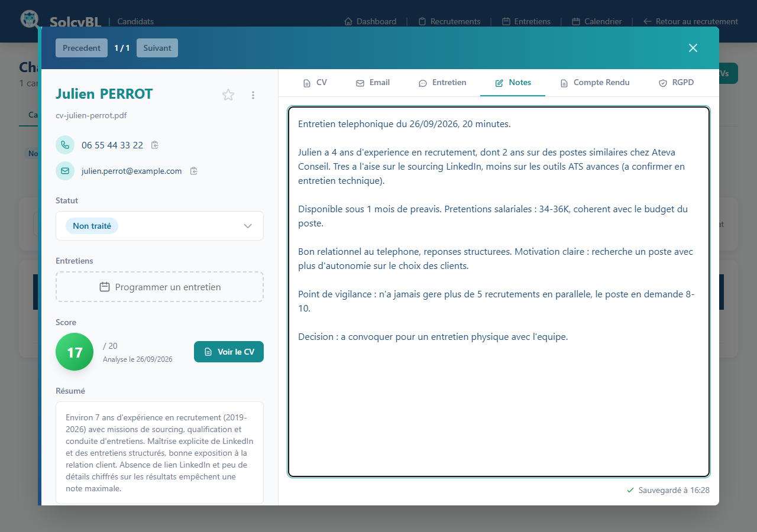Copy phone number 06 55 44 33 22
Image resolution: width=757 pixels, height=532 pixels.
155,145
